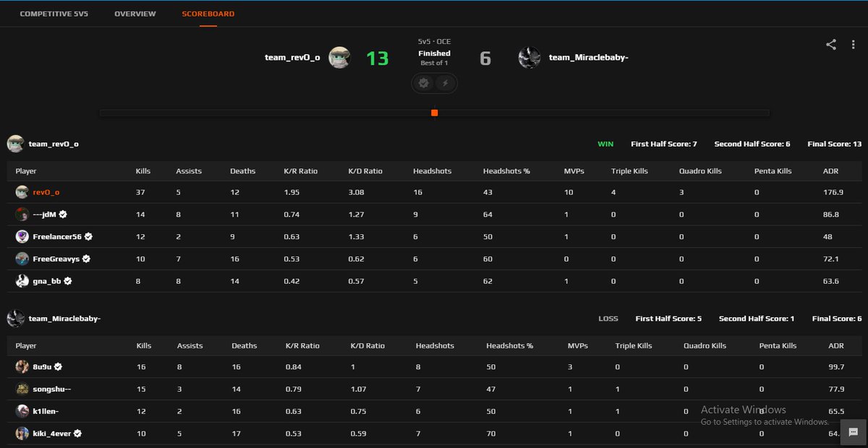Image resolution: width=868 pixels, height=448 pixels.
Task: Click k1llen- player avatar icon
Action: tap(22, 411)
